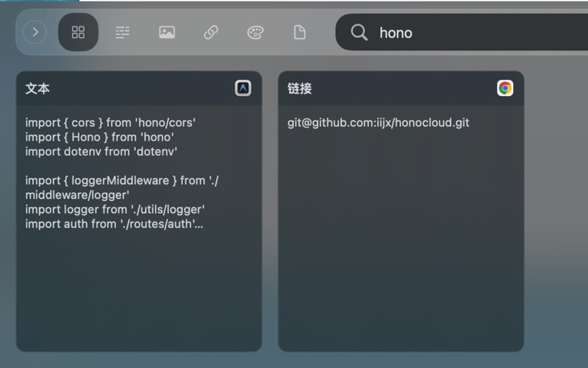Click the line import logger from './utils/logger'
The image size is (588, 368).
coord(115,210)
